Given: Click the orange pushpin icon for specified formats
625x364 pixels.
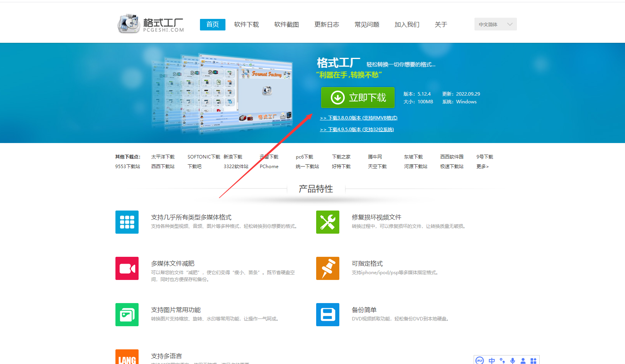Looking at the screenshot, I should (327, 268).
